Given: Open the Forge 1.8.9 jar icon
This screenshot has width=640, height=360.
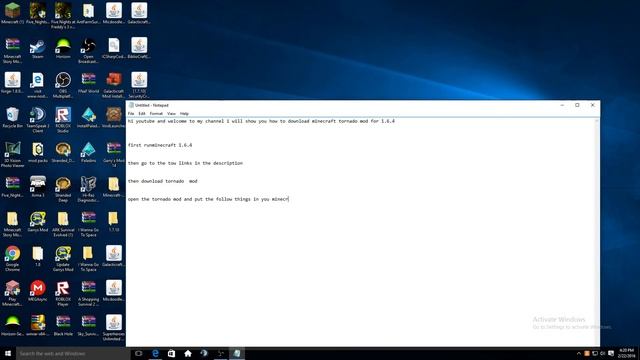Looking at the screenshot, I should coord(12,83).
